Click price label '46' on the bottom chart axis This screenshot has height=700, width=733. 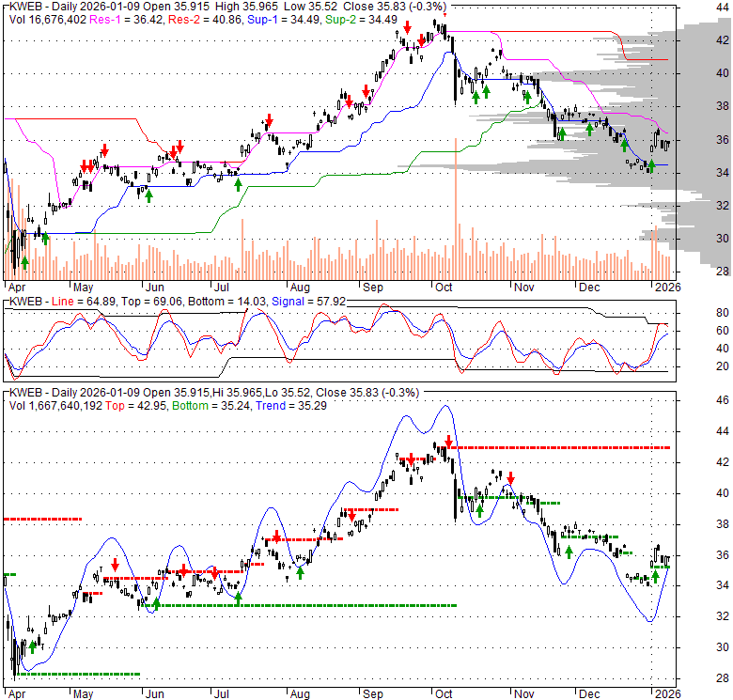[x=723, y=400]
